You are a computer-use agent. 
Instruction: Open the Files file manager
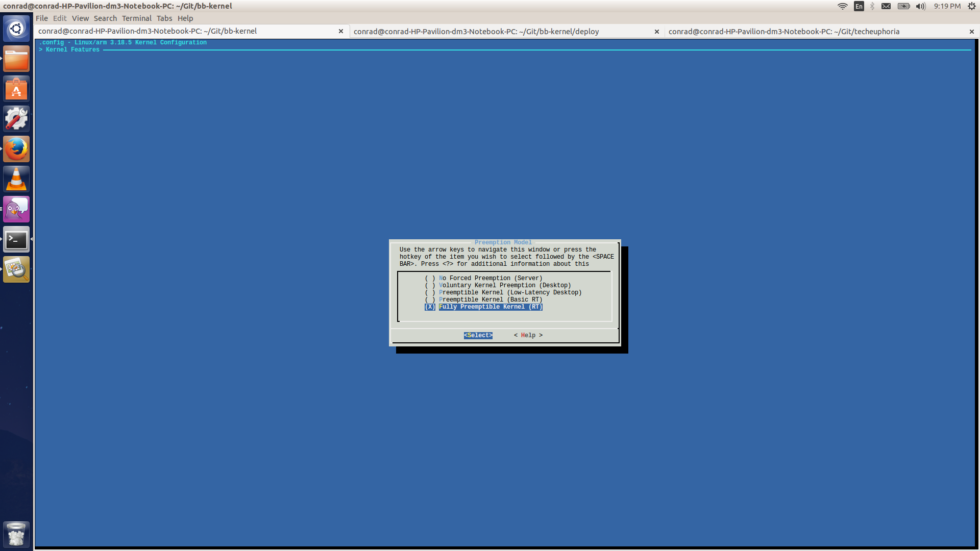coord(16,58)
